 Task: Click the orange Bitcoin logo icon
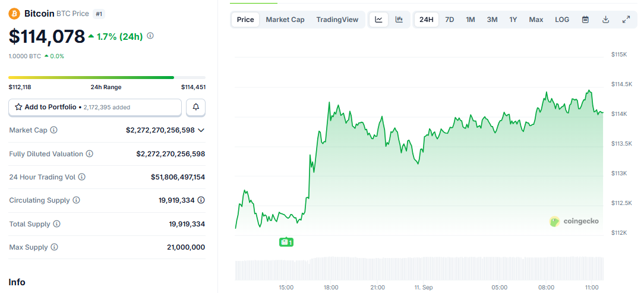click(x=14, y=14)
